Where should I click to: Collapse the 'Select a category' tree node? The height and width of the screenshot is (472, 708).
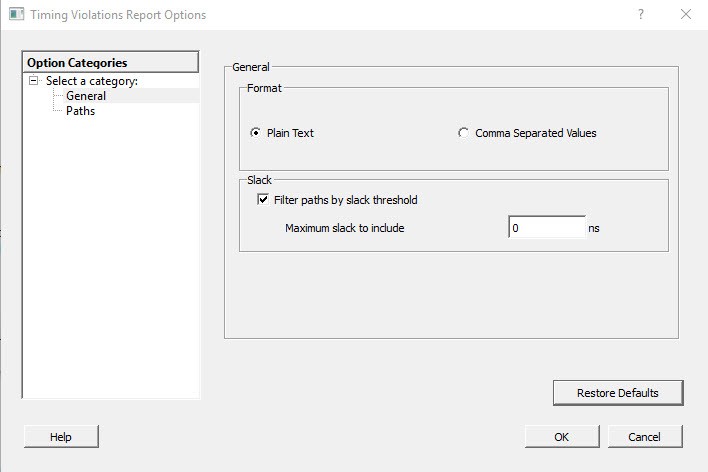point(34,81)
